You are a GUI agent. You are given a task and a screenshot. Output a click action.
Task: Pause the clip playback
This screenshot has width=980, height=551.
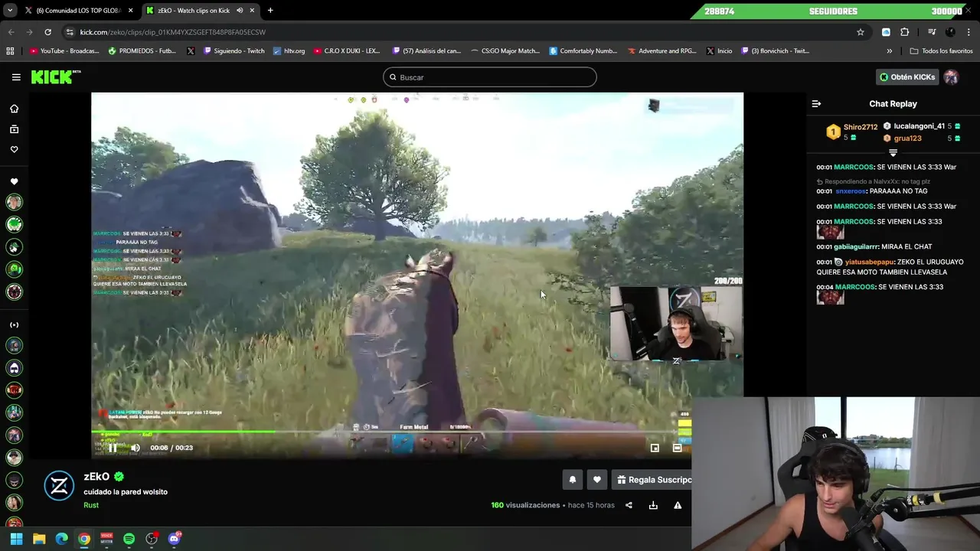113,448
